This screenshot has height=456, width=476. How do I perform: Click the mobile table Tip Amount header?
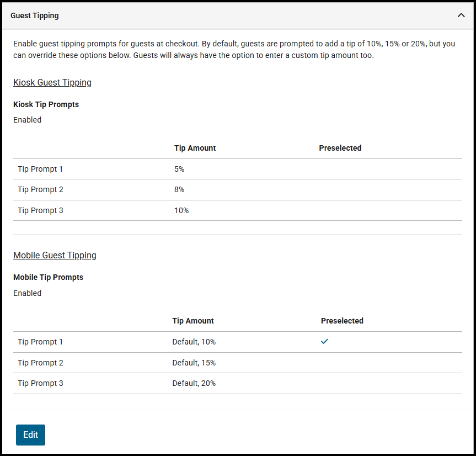pos(193,321)
